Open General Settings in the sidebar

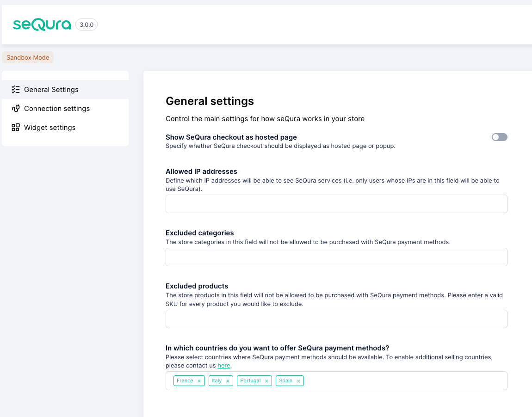tap(65, 90)
